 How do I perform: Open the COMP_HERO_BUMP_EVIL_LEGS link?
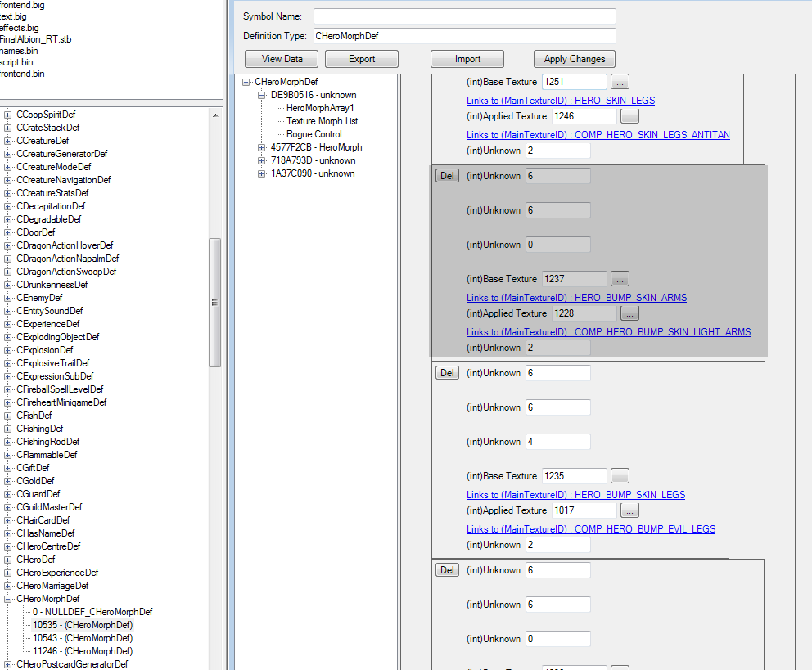tap(591, 529)
